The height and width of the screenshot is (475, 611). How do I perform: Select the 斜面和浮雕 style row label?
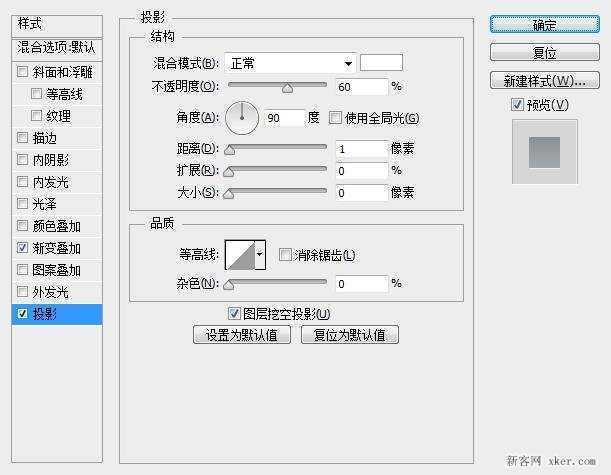(62, 72)
